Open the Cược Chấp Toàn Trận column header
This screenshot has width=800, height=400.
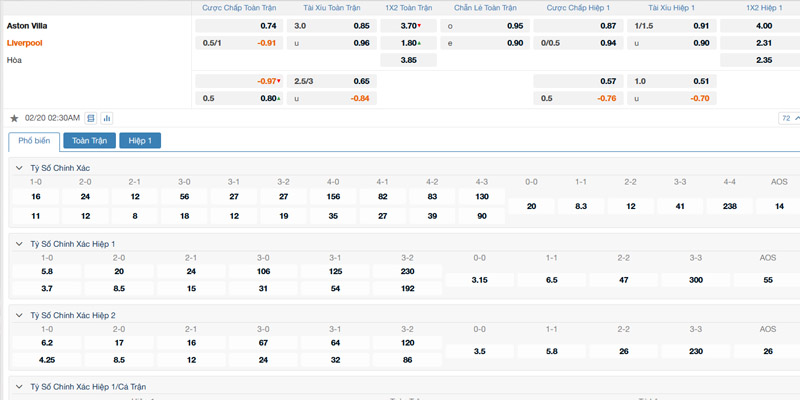click(x=239, y=8)
